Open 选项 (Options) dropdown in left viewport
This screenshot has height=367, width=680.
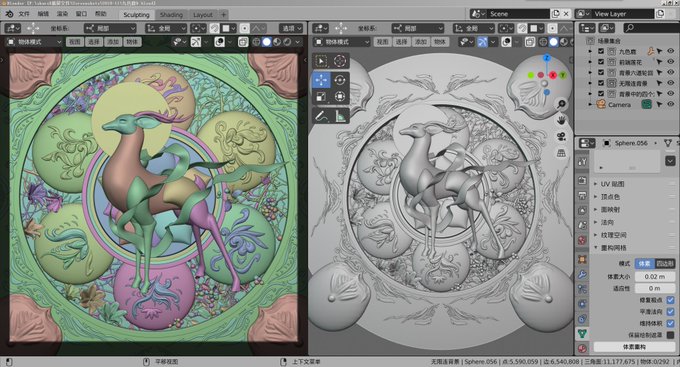point(291,29)
